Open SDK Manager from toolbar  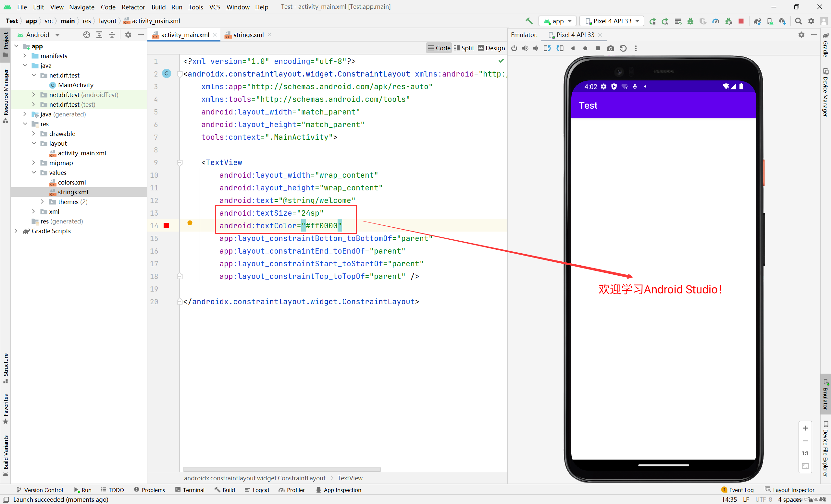(782, 21)
